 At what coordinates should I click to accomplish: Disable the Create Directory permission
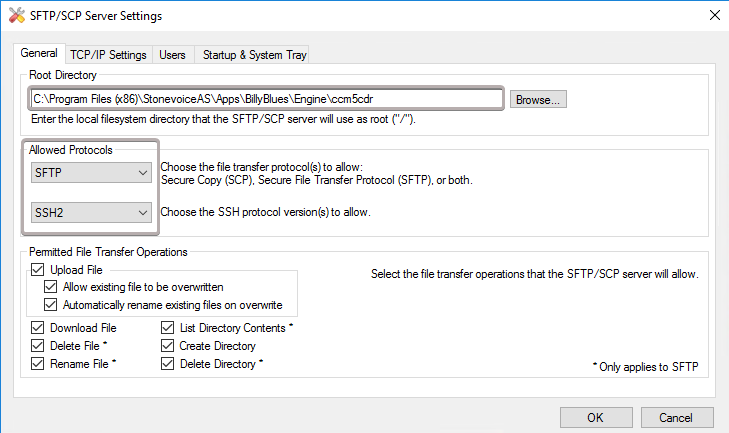coord(168,345)
